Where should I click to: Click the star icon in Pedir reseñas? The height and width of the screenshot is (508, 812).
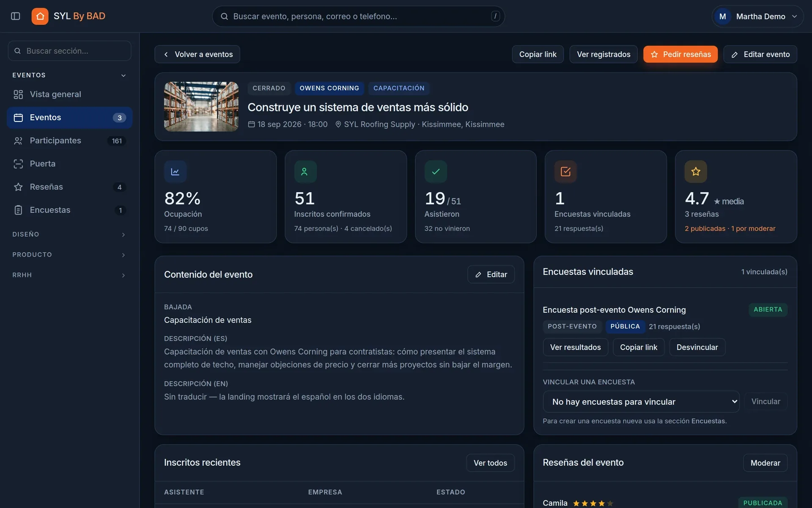click(x=654, y=55)
